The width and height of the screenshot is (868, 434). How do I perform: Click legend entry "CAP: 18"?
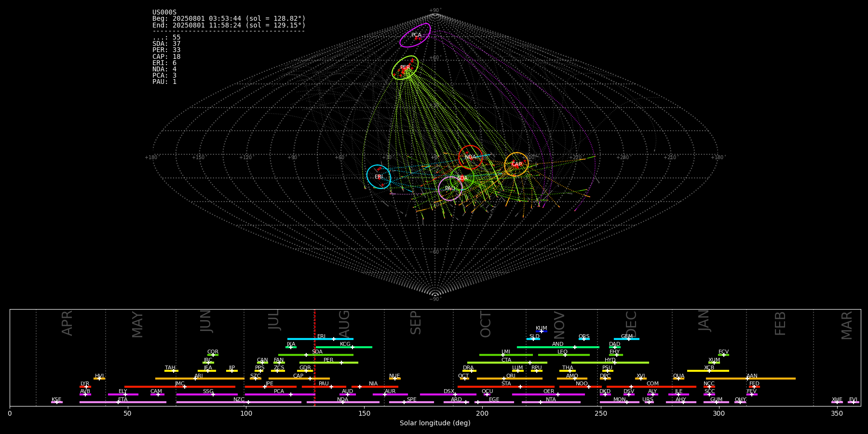point(166,57)
